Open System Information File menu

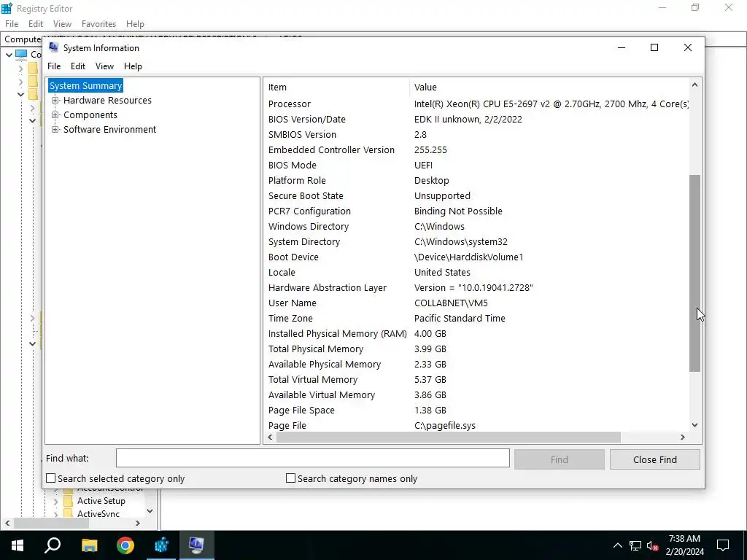point(54,66)
